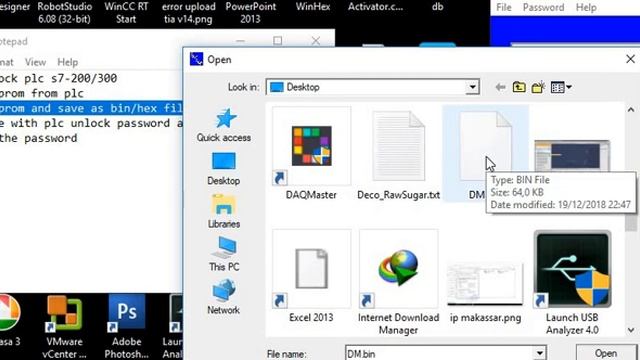This screenshot has width=640, height=360.
Task: Click the Create New Folder icon
Action: (538, 87)
